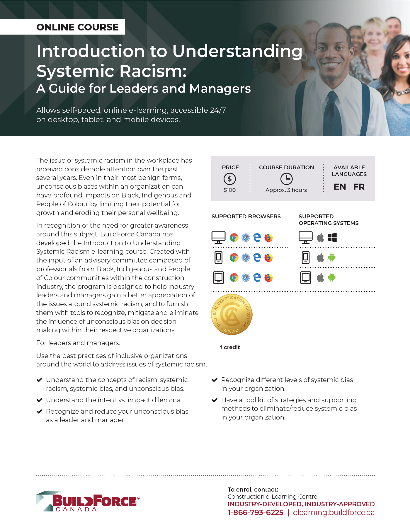Click the Windows logo under operating systems
The height and width of the screenshot is (532, 410).
coord(332,238)
